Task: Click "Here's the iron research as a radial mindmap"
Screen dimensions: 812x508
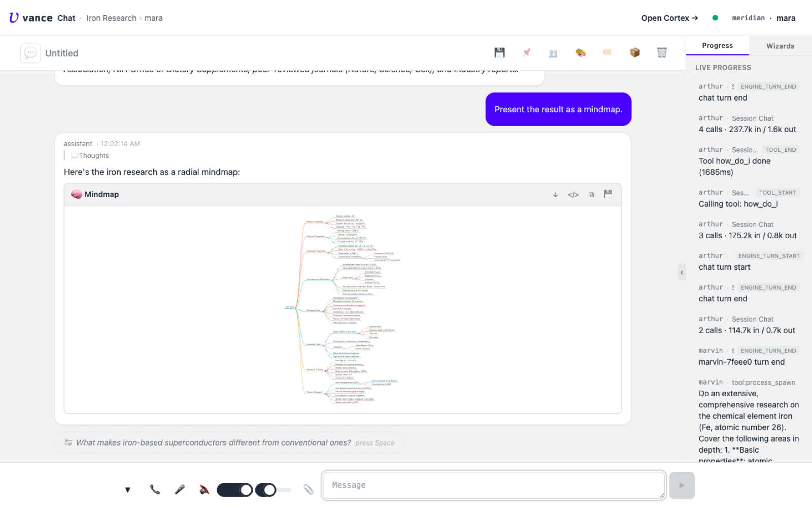Action: click(152, 172)
